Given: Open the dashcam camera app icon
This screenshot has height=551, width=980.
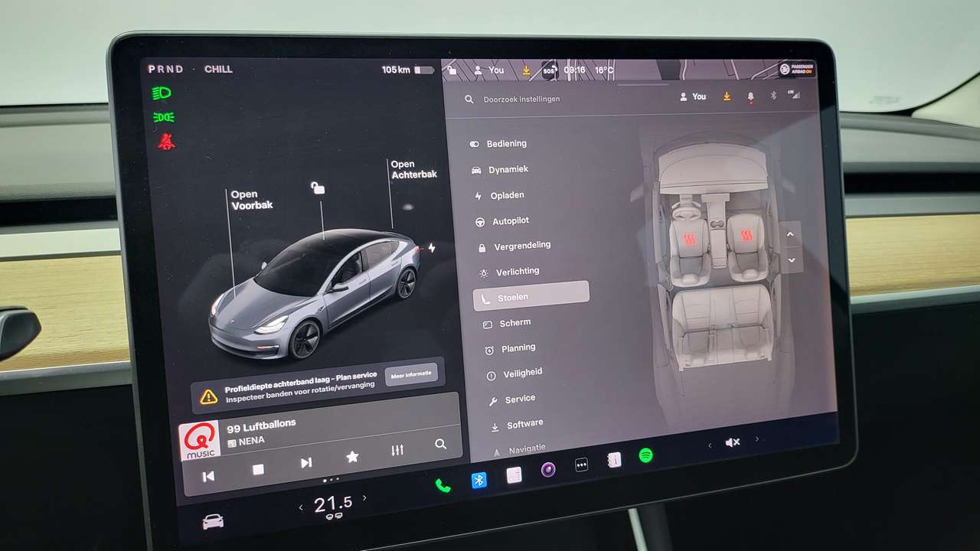Looking at the screenshot, I should click(x=548, y=470).
